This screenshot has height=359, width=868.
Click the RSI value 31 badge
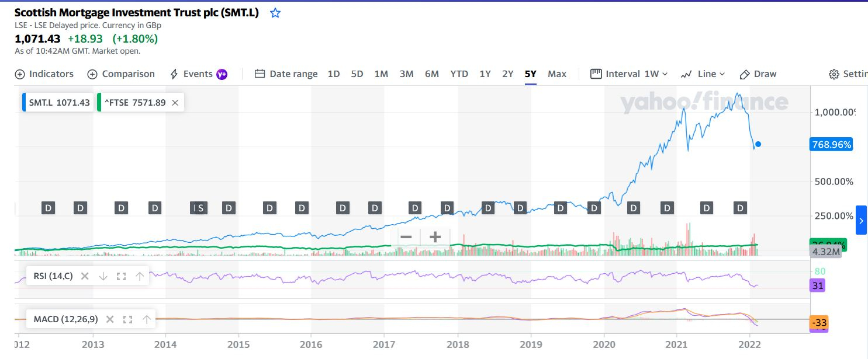point(817,285)
